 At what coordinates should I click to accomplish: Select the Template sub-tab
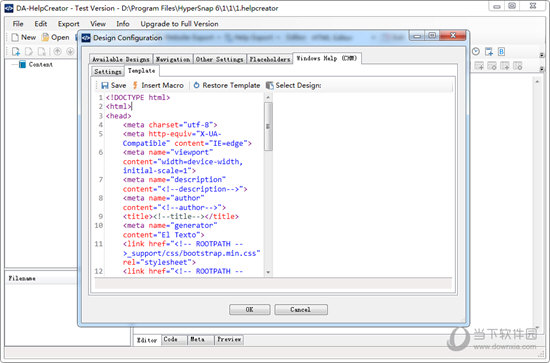pyautogui.click(x=142, y=70)
